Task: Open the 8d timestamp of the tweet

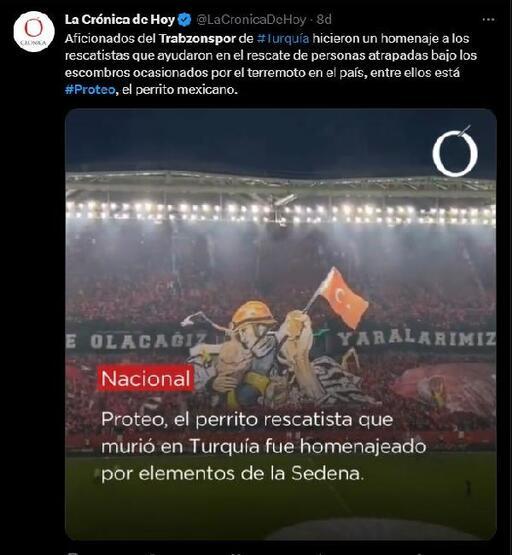Action: (x=324, y=20)
